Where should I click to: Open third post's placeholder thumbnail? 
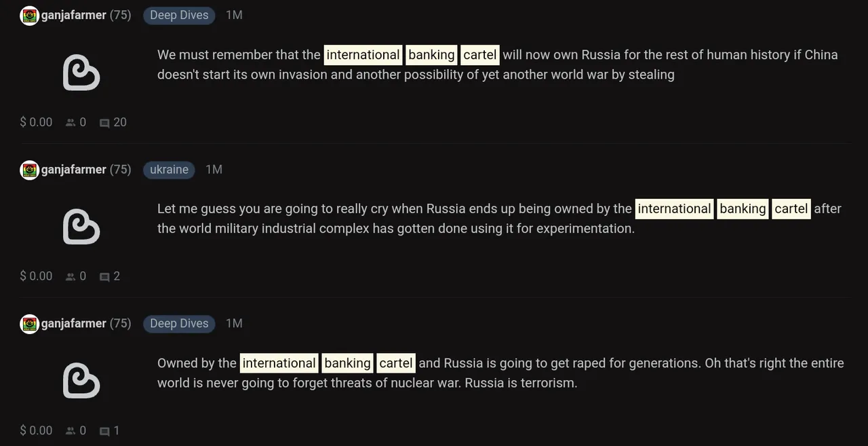(x=81, y=381)
